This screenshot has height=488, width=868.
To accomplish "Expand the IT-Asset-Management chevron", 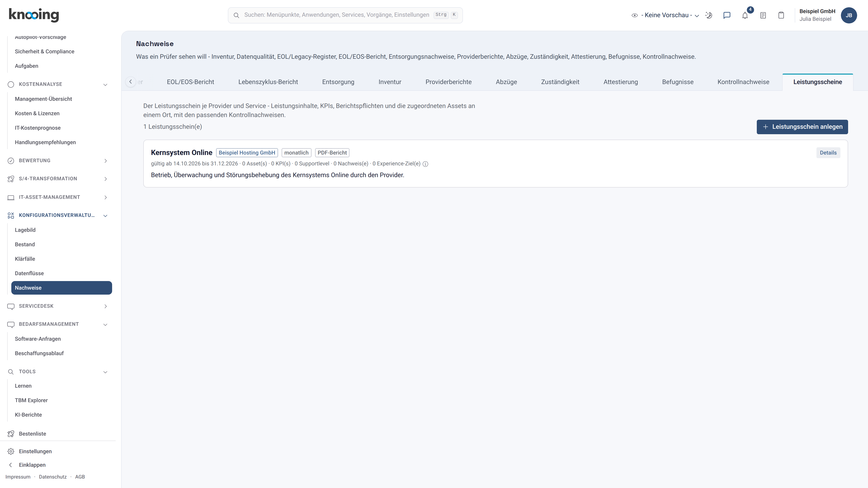I will tap(105, 197).
